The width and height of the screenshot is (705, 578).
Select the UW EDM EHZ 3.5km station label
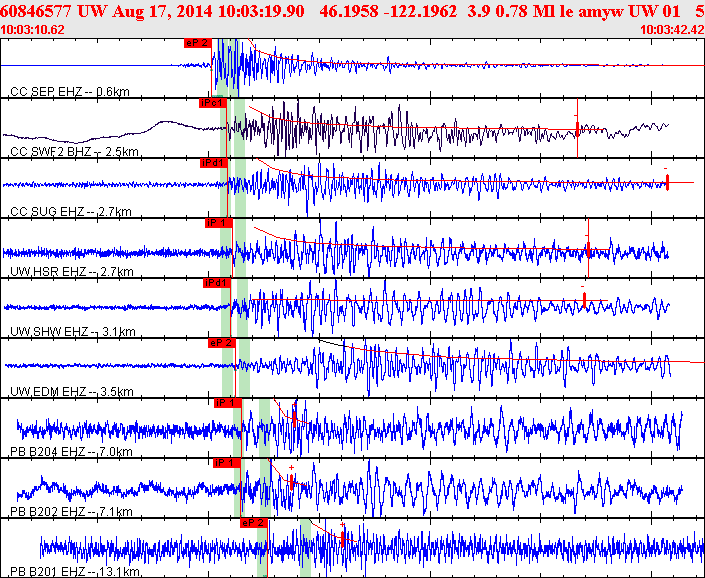tap(72, 391)
